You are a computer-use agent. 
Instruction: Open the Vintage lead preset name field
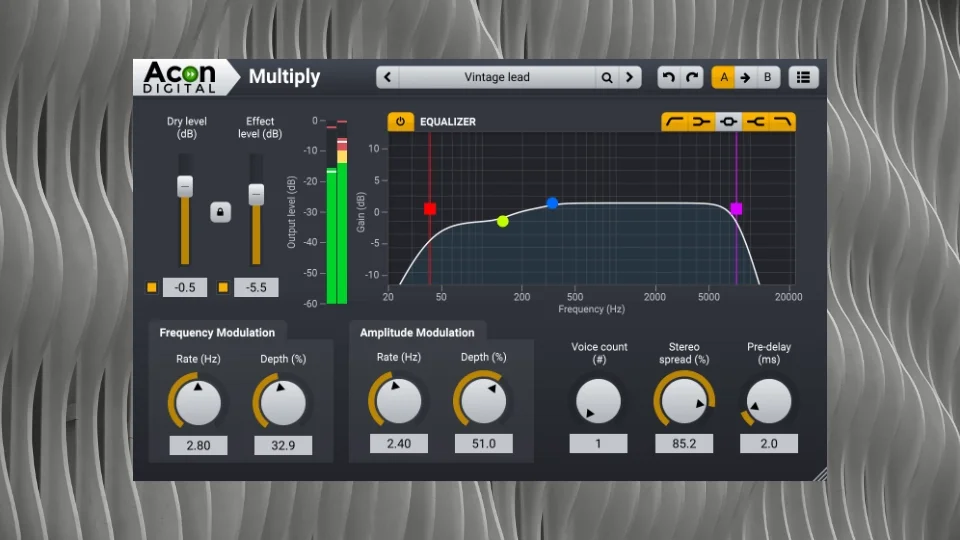tap(497, 77)
